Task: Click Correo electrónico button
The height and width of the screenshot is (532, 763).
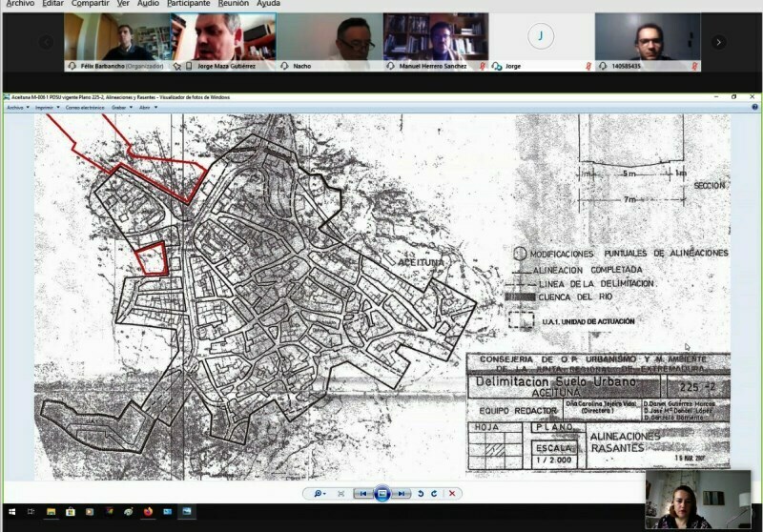Action: point(85,108)
